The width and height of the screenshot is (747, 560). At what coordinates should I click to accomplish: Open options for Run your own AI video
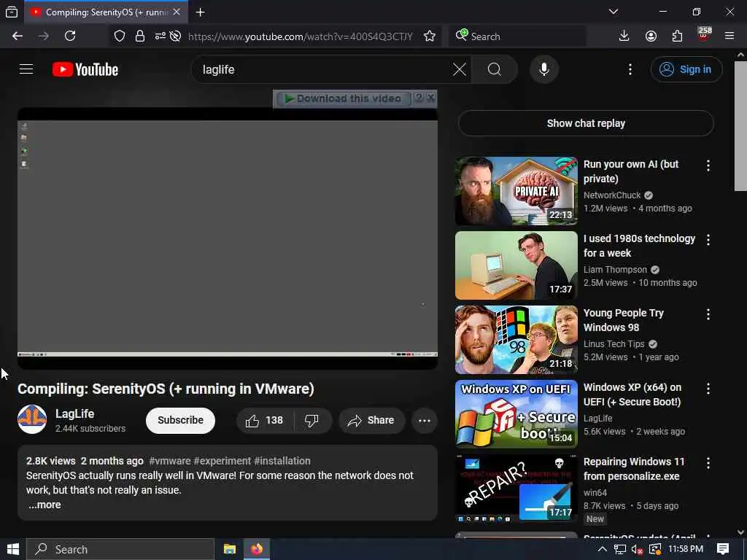(x=708, y=166)
